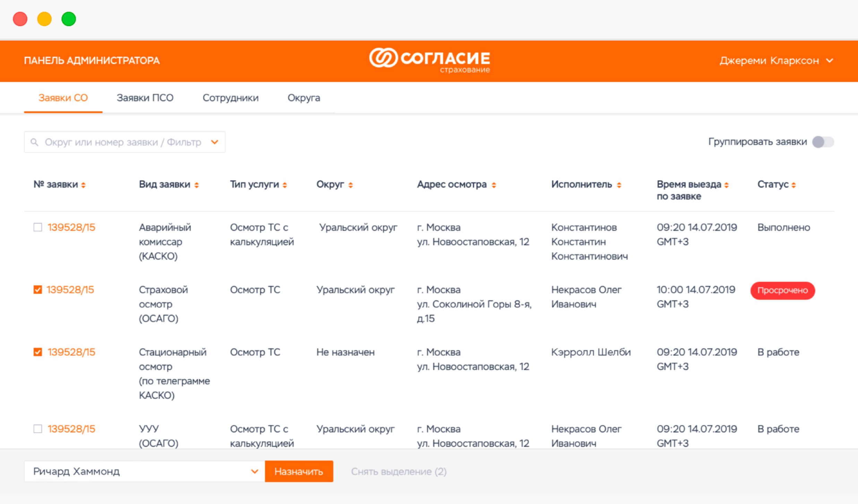Click the Группировать заявки label

click(x=757, y=142)
